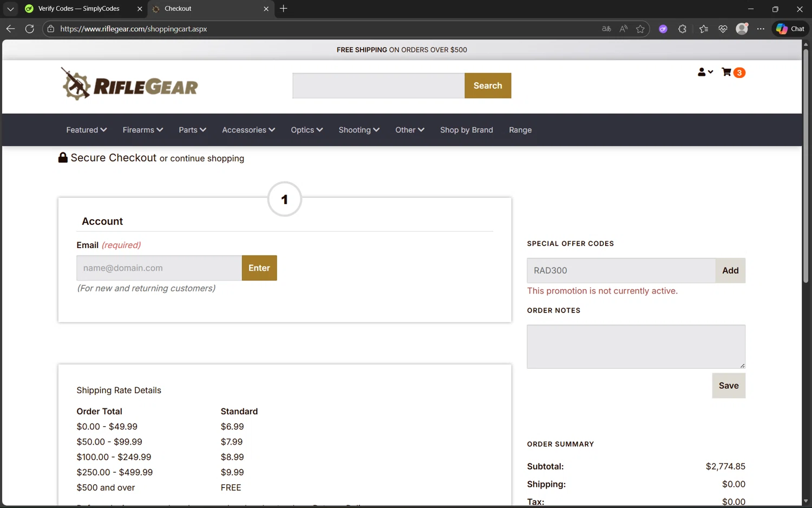Open browser essentials heart icon
The image size is (812, 508).
tap(723, 29)
